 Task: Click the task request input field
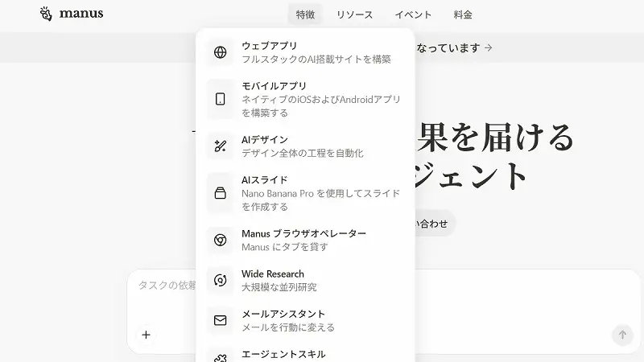tap(384, 311)
